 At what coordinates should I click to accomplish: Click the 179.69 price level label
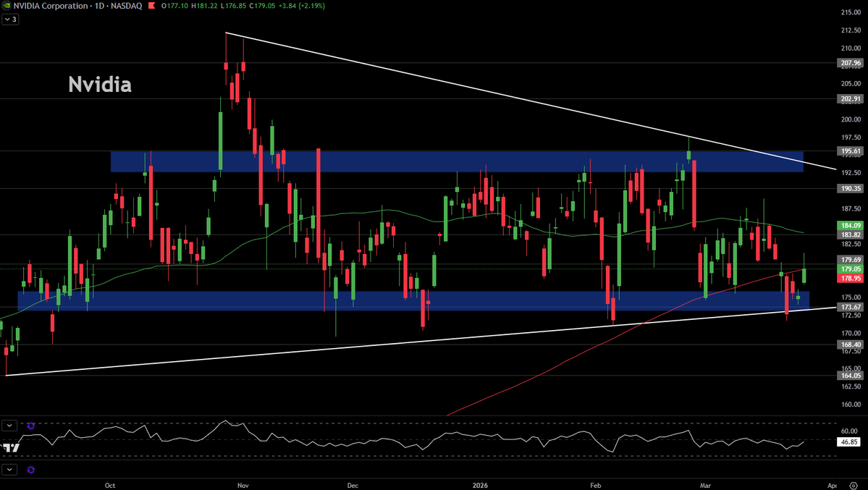[851, 260]
